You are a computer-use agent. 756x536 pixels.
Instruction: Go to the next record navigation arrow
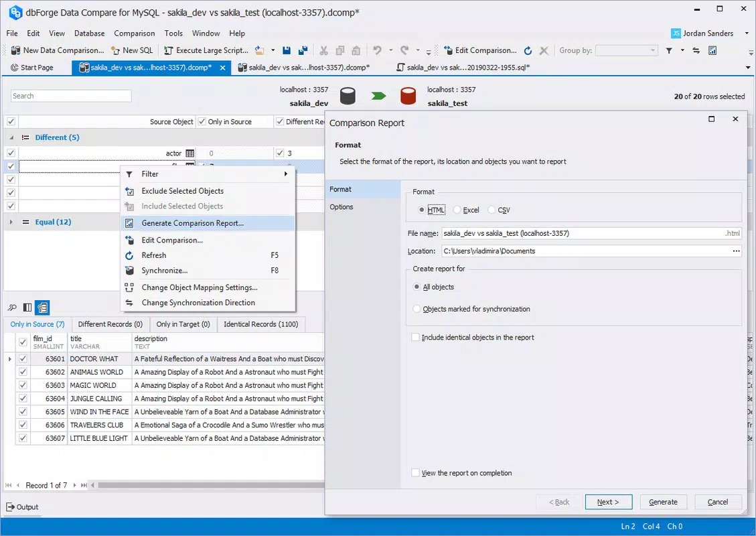[75, 485]
